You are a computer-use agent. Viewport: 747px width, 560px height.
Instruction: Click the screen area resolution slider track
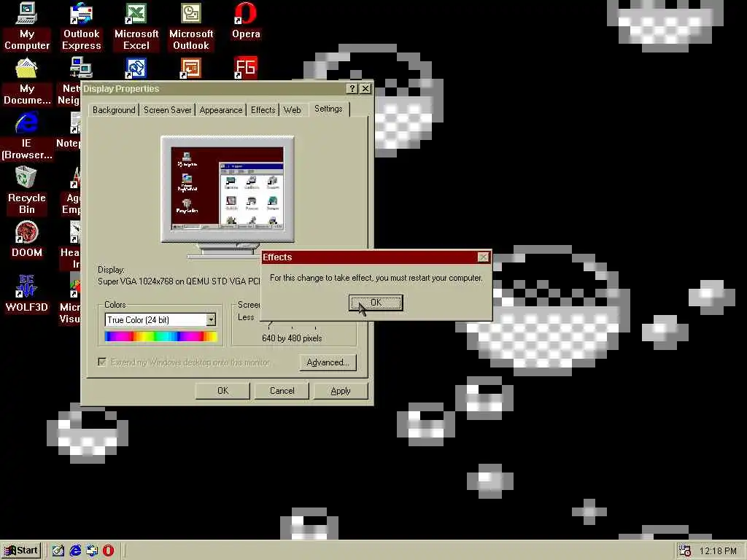click(x=292, y=324)
